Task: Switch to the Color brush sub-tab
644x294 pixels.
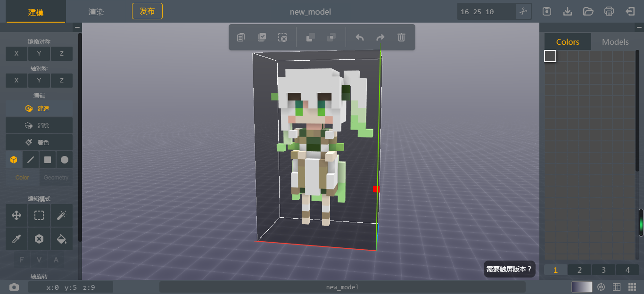Action: tap(22, 178)
